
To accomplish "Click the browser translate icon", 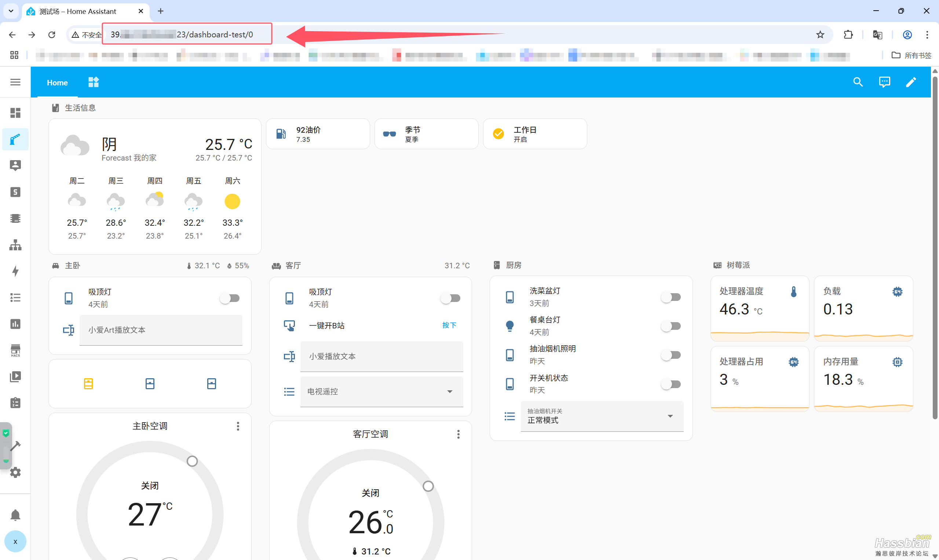I will [x=877, y=35].
